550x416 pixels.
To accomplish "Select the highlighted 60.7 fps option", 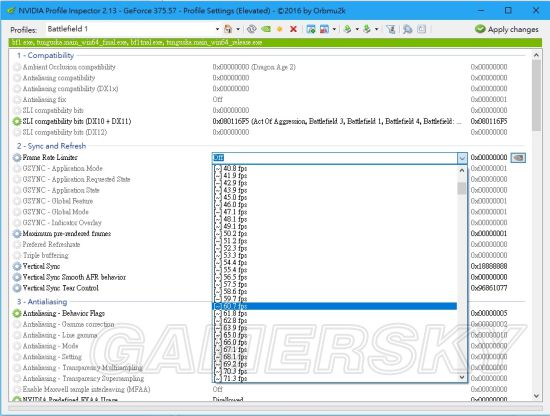I will coord(335,306).
